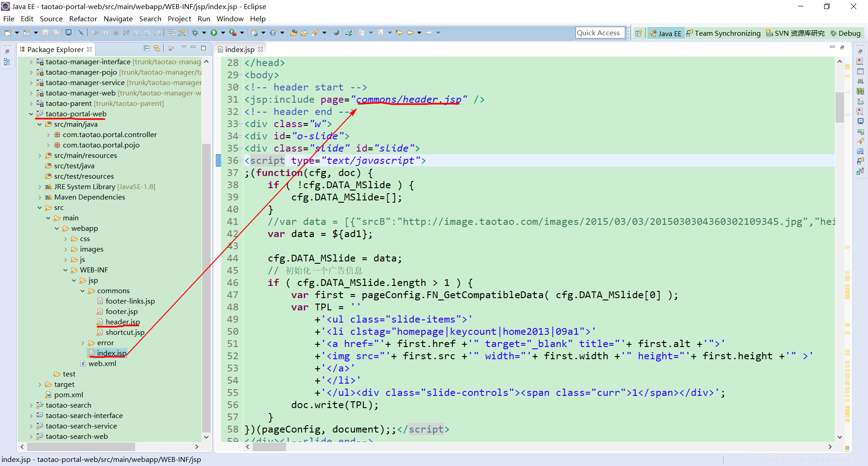Switch to the Debug perspective
The height and width of the screenshot is (466, 868).
click(x=845, y=33)
